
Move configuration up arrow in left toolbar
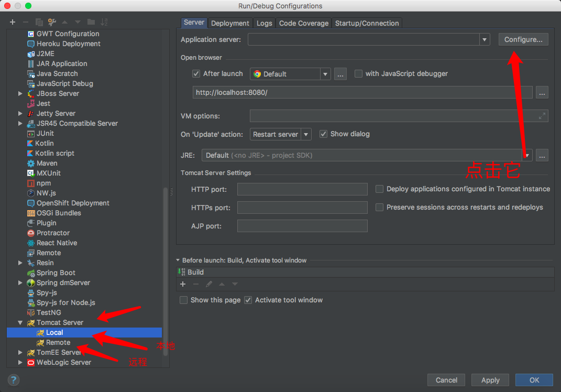(x=65, y=22)
